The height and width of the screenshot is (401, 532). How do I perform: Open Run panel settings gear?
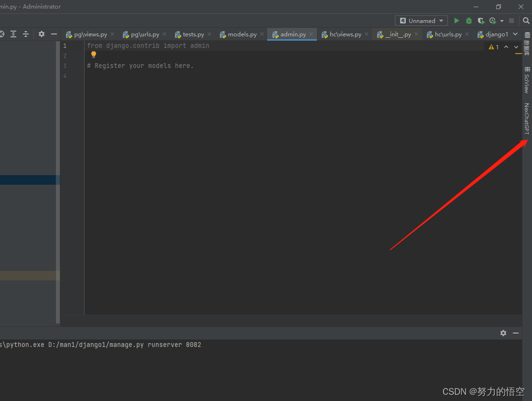503,333
